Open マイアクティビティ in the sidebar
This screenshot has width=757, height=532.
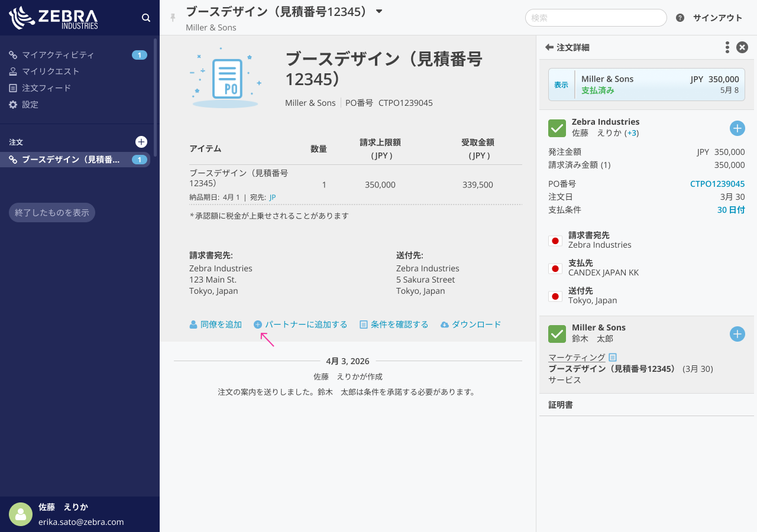pyautogui.click(x=58, y=55)
